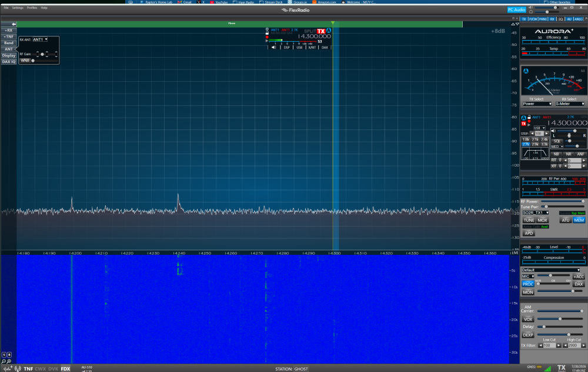Click the headset audio icon in status bar

[x=18, y=368]
